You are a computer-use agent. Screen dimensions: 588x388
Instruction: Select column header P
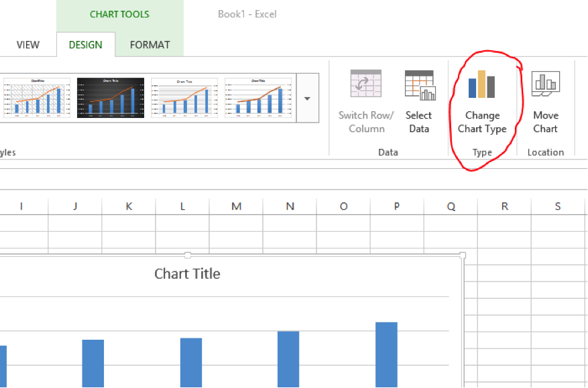pos(397,206)
